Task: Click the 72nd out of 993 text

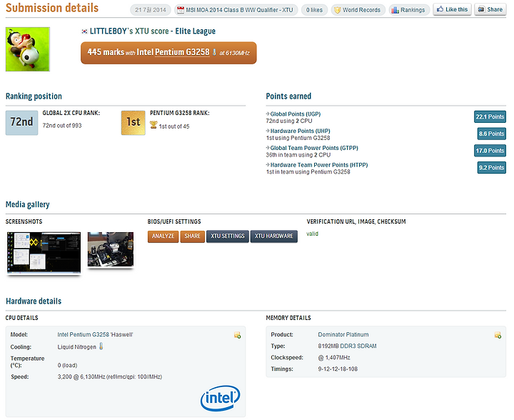Action: pyautogui.click(x=62, y=126)
